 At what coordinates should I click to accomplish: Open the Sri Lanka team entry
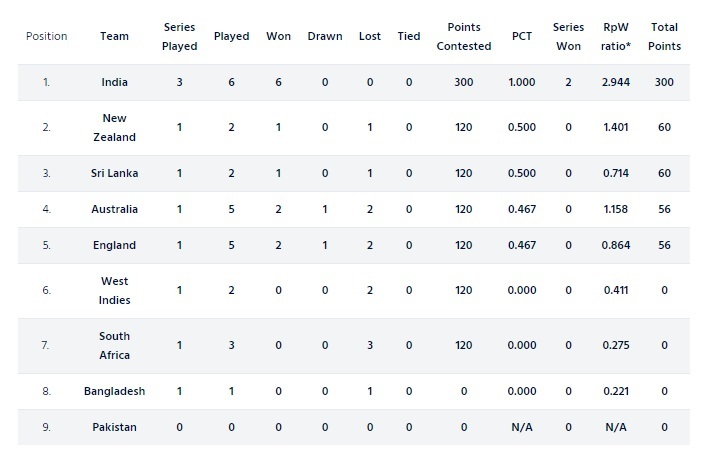(x=114, y=173)
